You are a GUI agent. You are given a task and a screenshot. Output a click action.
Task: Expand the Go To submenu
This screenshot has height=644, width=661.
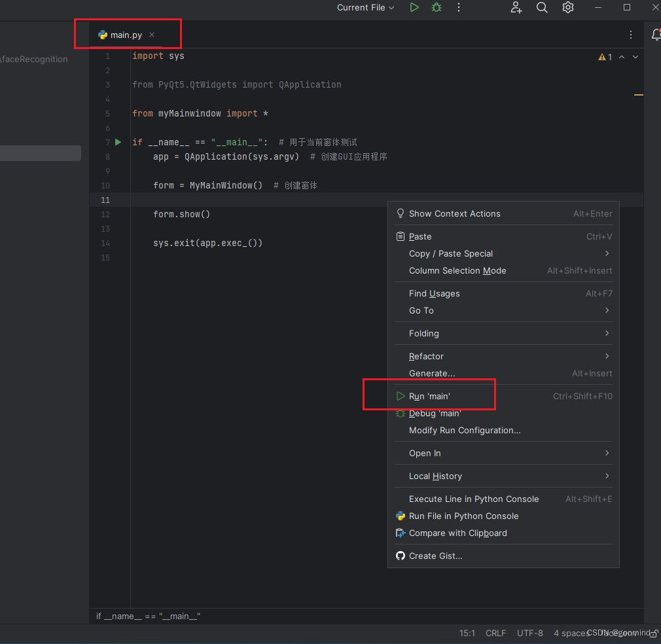pyautogui.click(x=503, y=311)
